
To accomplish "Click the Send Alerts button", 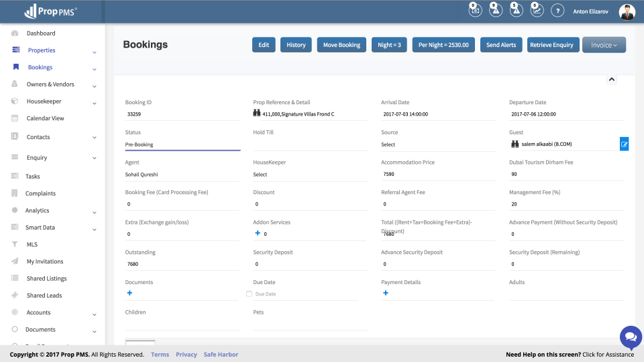I will [501, 45].
